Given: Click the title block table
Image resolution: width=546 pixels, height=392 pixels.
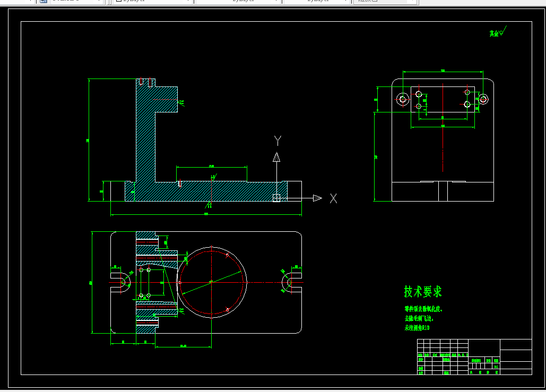Looking at the screenshot, I should [x=474, y=357].
